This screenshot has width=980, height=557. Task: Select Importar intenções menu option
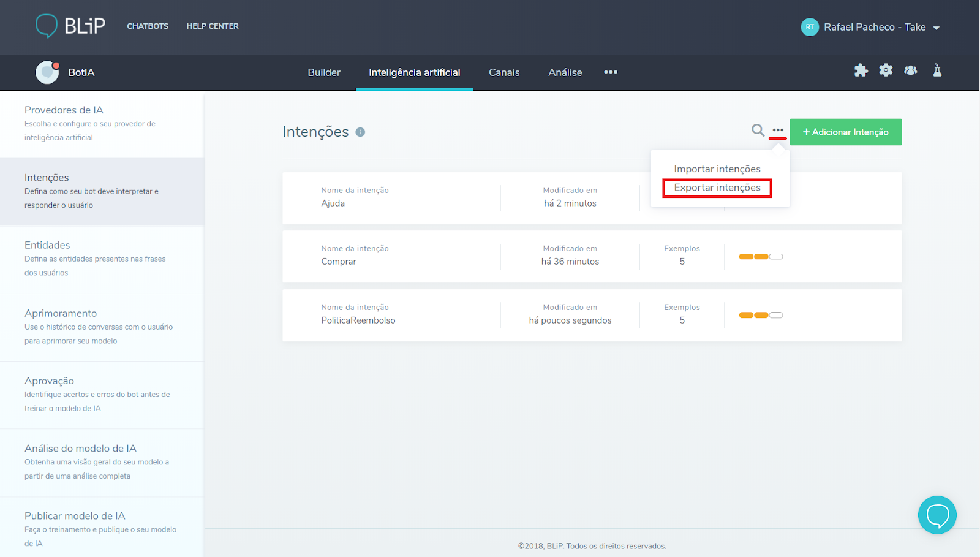pyautogui.click(x=717, y=169)
